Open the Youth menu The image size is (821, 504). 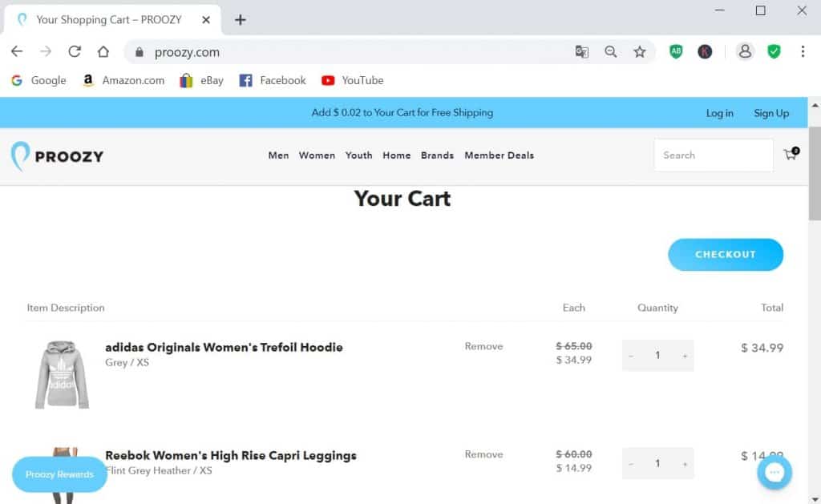click(x=358, y=155)
